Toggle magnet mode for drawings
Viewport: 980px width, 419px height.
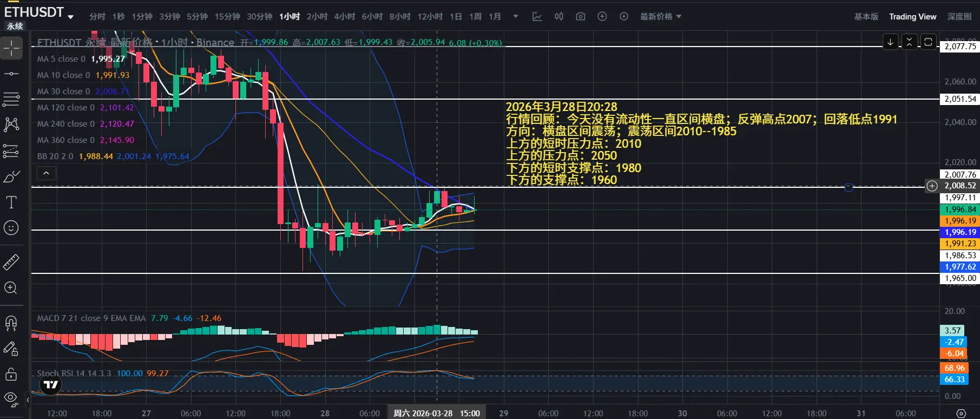point(11,323)
